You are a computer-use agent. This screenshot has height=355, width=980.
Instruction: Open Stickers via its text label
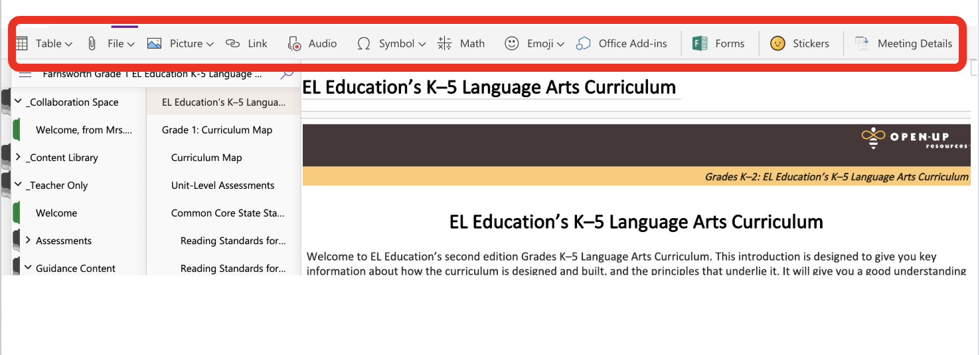[x=811, y=43]
